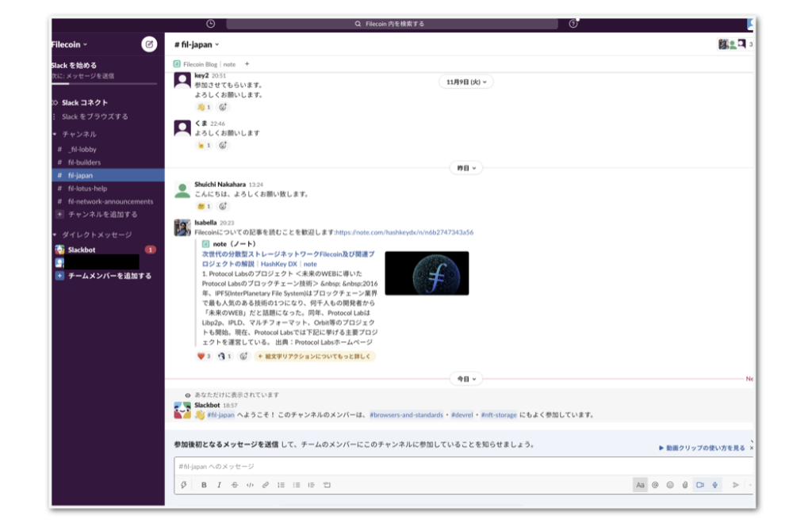Open the #fil-japan channel details dropdown
The width and height of the screenshot is (812, 523).
click(197, 44)
